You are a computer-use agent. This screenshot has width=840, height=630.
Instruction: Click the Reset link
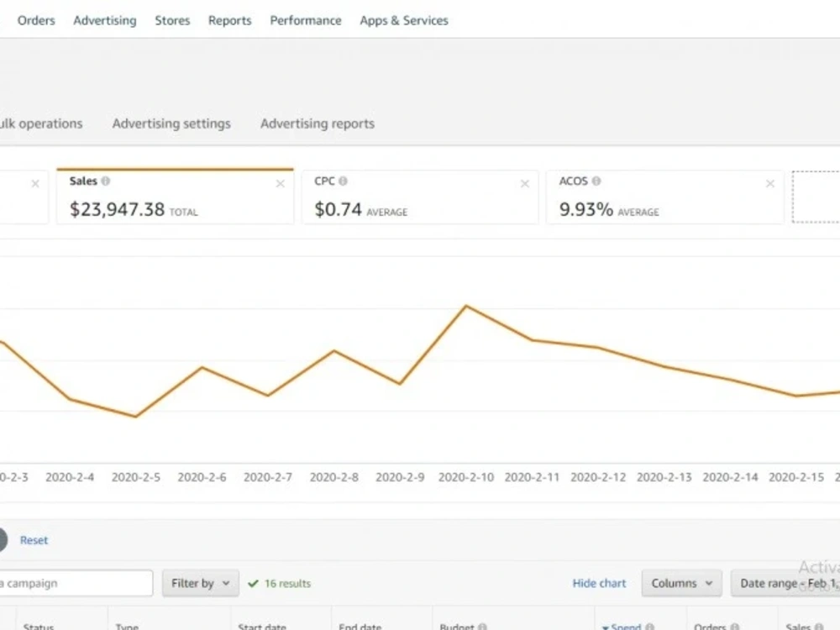(x=34, y=540)
